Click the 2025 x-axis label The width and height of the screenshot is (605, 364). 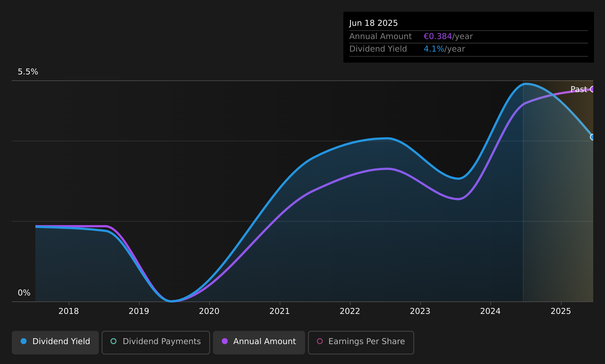tap(561, 311)
